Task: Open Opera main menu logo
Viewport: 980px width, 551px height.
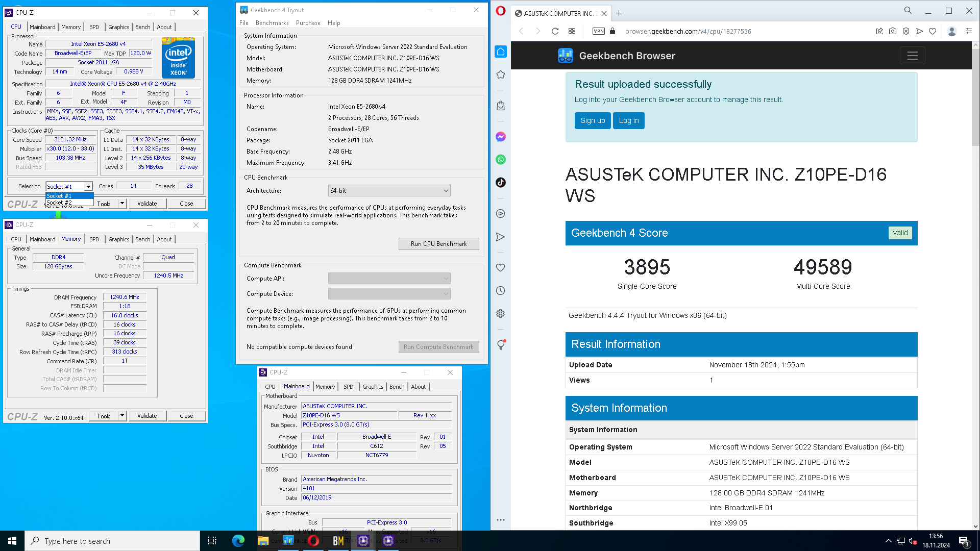Action: pos(500,11)
